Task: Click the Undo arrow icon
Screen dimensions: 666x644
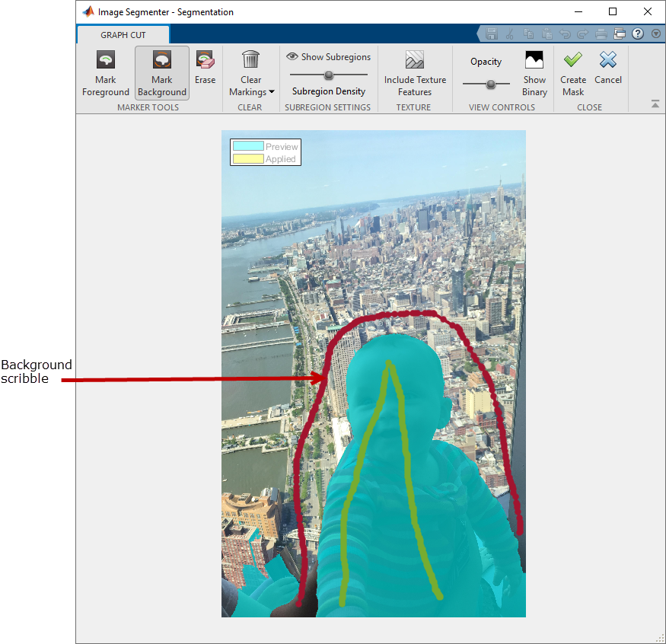Action: click(x=565, y=34)
